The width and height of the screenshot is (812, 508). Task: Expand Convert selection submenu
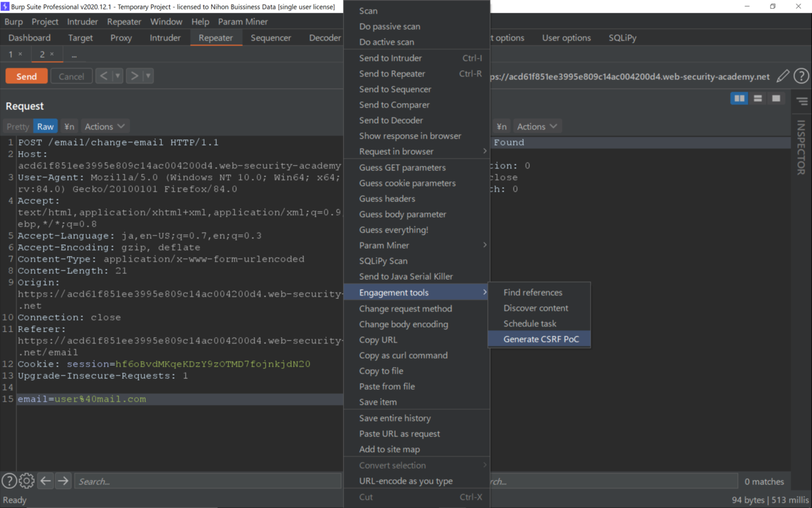416,465
